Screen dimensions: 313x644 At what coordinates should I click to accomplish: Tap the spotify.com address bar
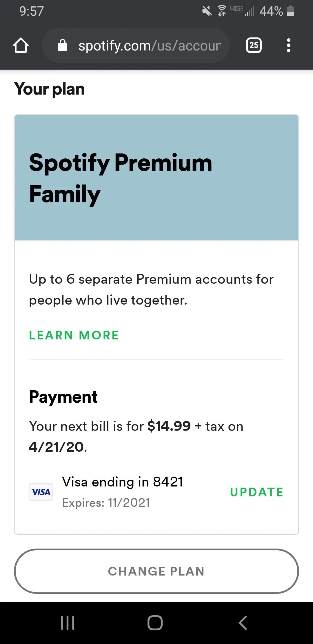click(149, 46)
